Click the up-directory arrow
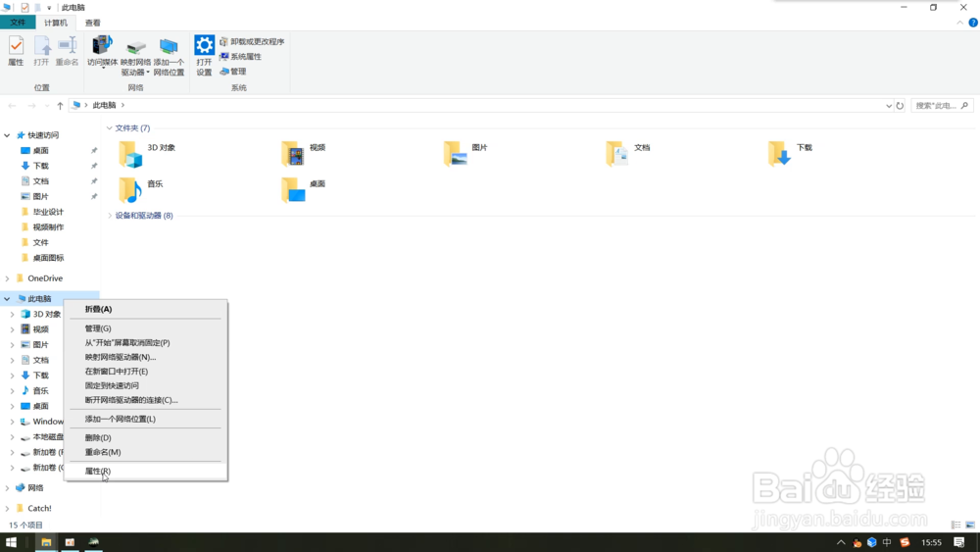 pos(60,106)
